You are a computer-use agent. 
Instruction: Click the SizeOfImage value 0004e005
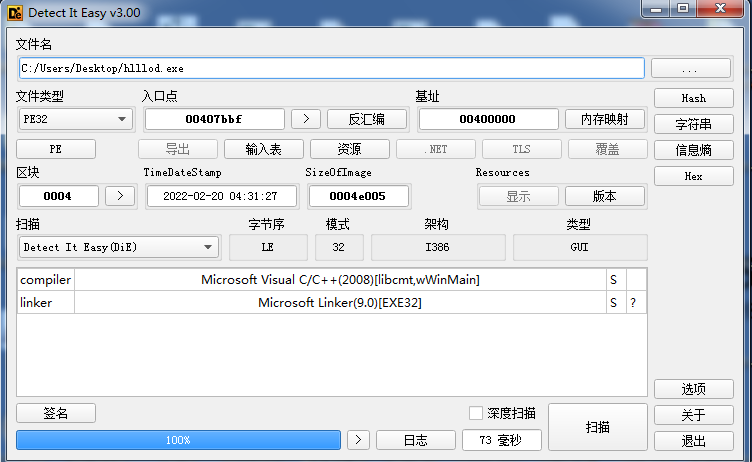tap(358, 196)
